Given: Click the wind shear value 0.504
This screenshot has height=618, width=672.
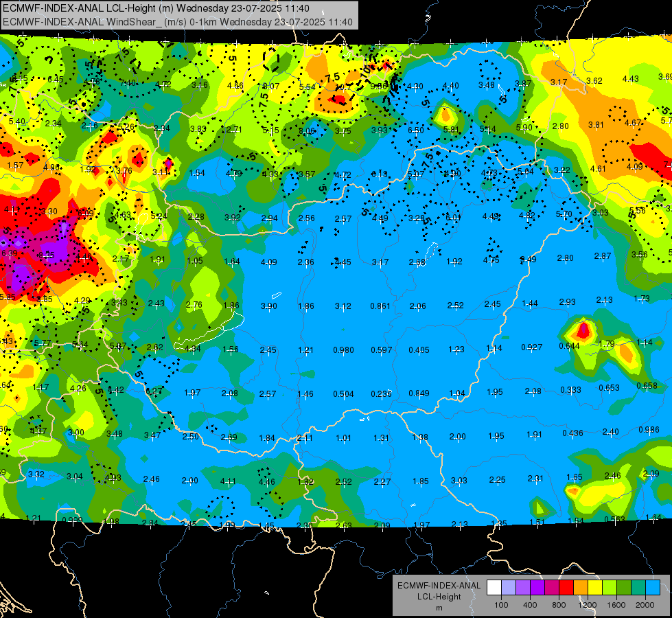Looking at the screenshot, I should tap(343, 393).
